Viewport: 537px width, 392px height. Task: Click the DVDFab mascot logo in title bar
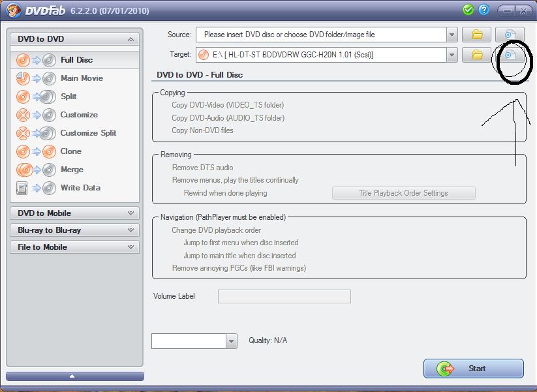pyautogui.click(x=13, y=10)
